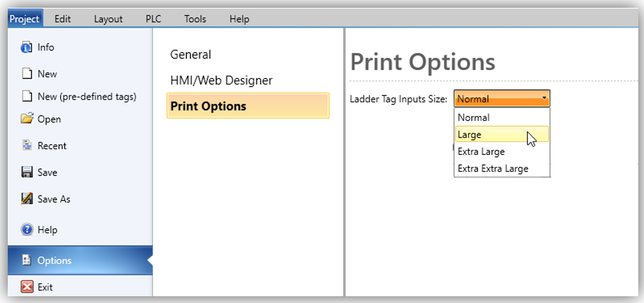
Task: Click the New blank page icon
Action: 27,74
